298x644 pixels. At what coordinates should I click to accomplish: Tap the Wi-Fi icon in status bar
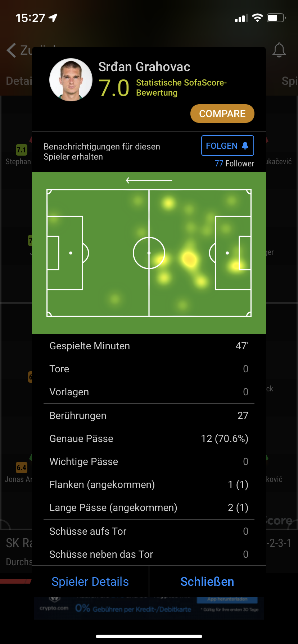point(257,18)
